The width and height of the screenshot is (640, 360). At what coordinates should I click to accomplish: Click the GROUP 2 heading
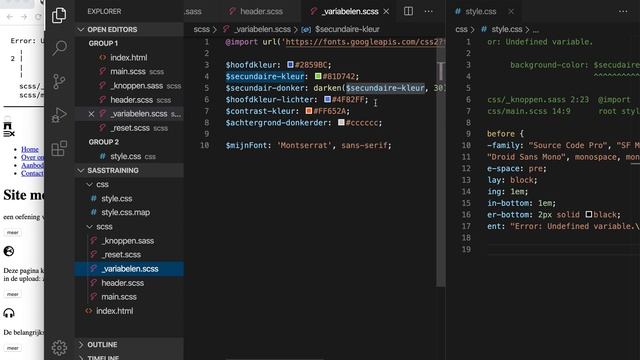[104, 142]
